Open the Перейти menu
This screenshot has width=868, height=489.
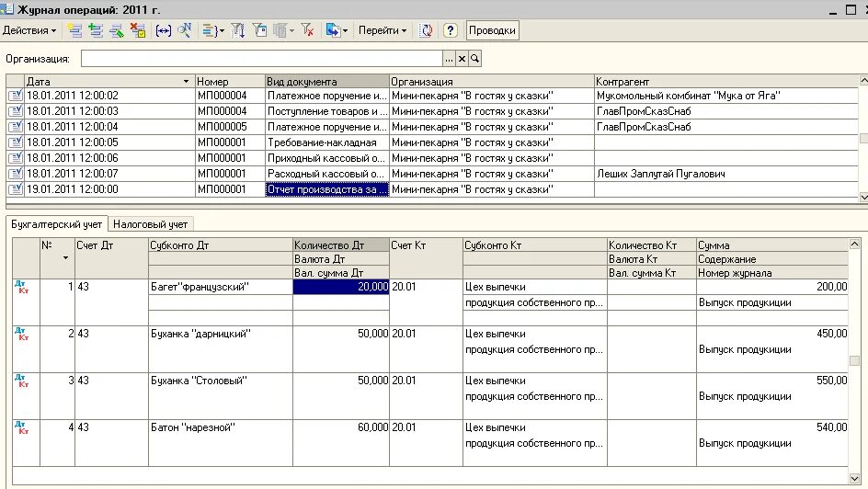(x=382, y=30)
